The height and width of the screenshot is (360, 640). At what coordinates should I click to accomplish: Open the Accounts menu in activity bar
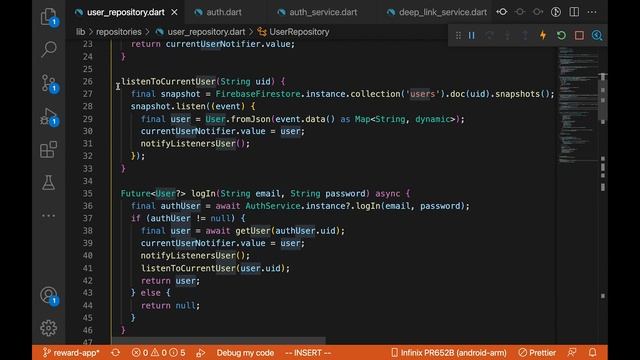click(x=49, y=295)
